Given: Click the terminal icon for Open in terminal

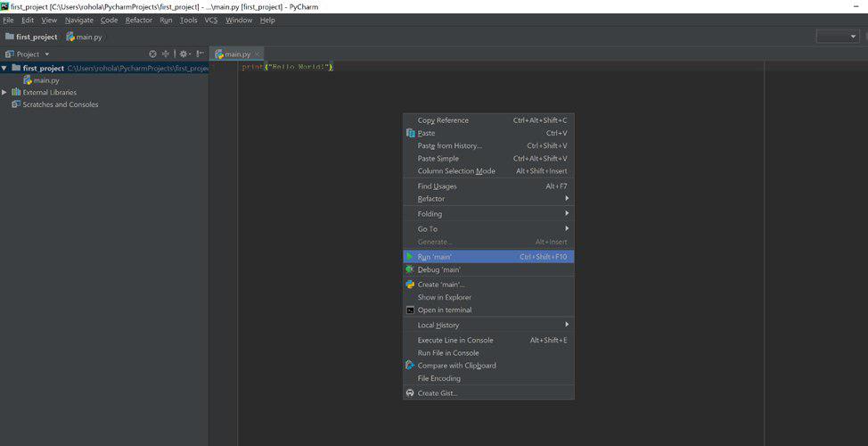Looking at the screenshot, I should (x=410, y=310).
